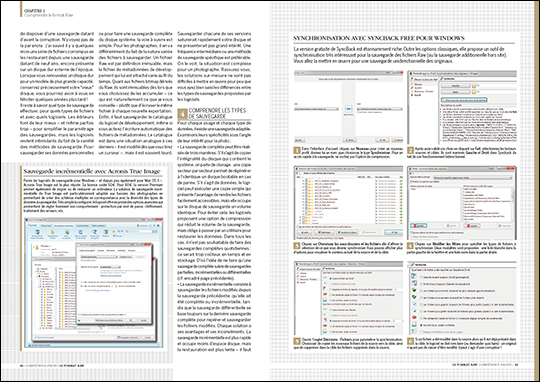Click the OK button in Acronis options dialog
This screenshot has width=540, height=382.
click(x=131, y=320)
